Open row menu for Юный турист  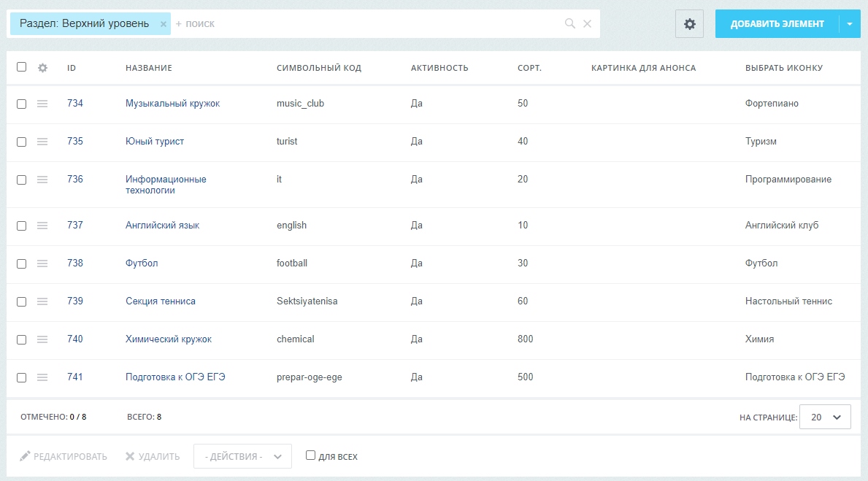point(42,142)
